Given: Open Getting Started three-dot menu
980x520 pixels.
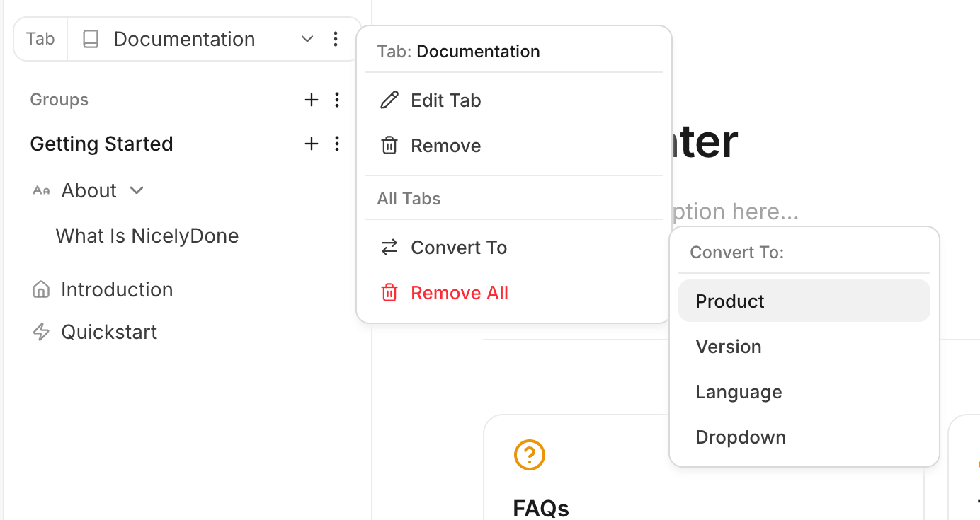Looking at the screenshot, I should point(337,144).
